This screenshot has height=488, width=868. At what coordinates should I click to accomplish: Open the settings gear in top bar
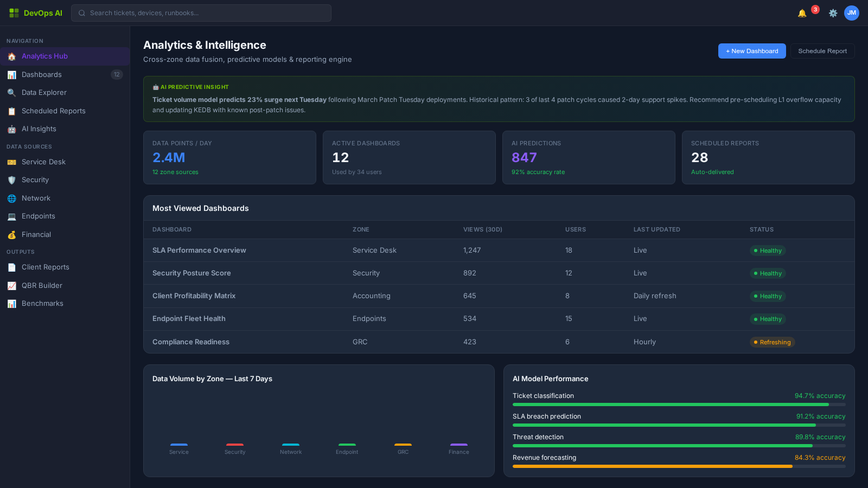coord(833,13)
